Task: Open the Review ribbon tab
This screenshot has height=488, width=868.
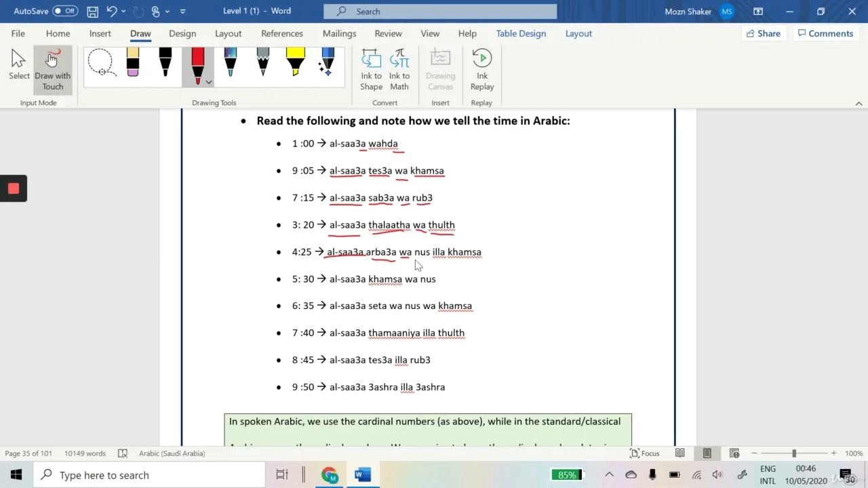Action: (388, 33)
